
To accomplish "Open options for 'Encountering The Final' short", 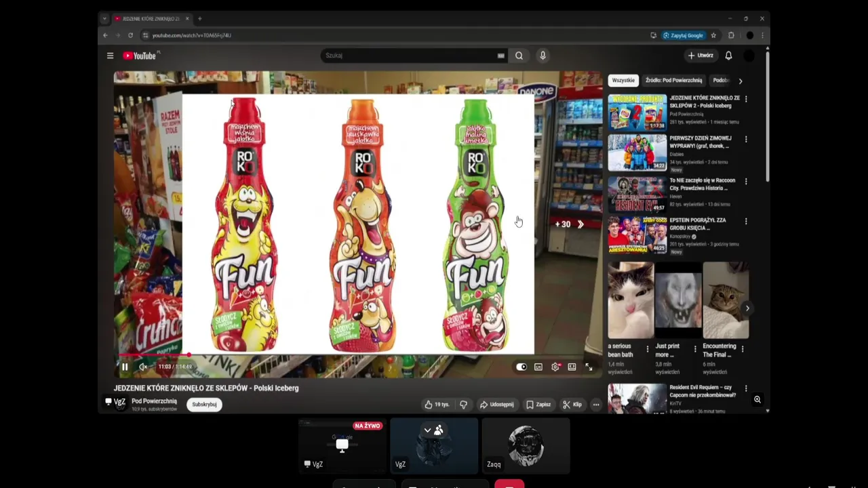I will click(742, 349).
